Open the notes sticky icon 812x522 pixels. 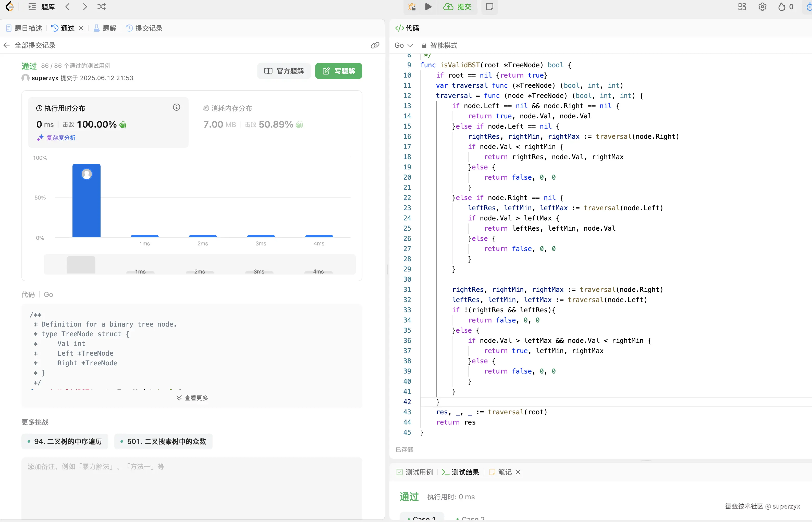(x=489, y=7)
